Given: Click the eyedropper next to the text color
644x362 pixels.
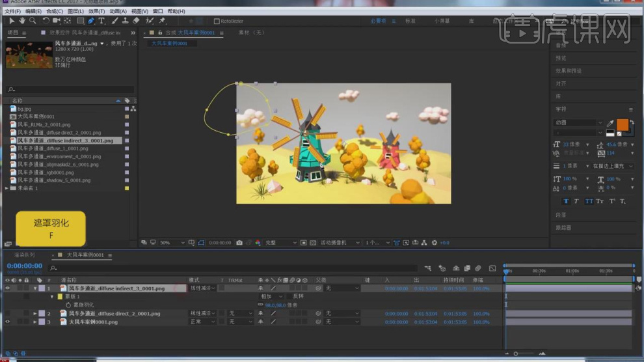Looking at the screenshot, I should (610, 123).
